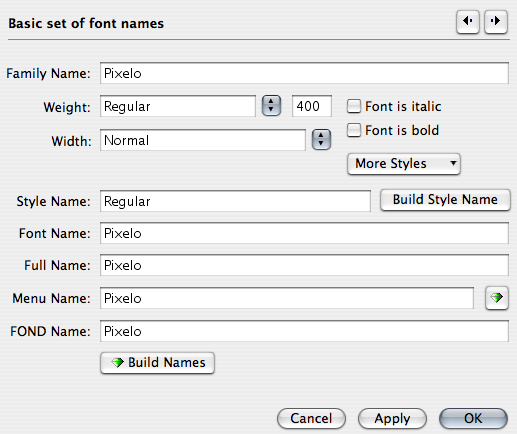The image size is (517, 434).
Task: Open the Weight popup selector
Action: pyautogui.click(x=271, y=106)
